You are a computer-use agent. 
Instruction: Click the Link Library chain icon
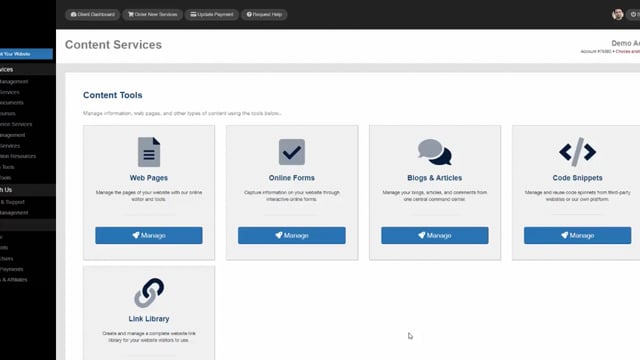click(149, 293)
